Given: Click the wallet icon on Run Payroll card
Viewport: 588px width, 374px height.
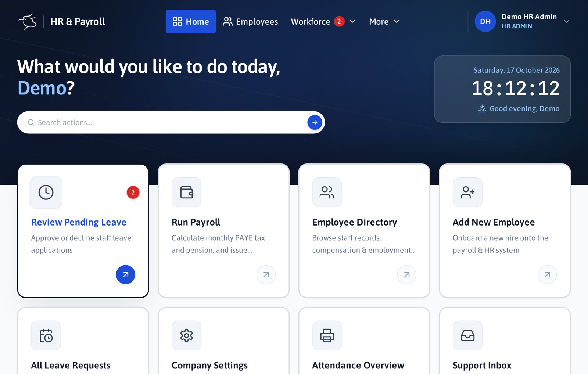Looking at the screenshot, I should click(x=186, y=192).
